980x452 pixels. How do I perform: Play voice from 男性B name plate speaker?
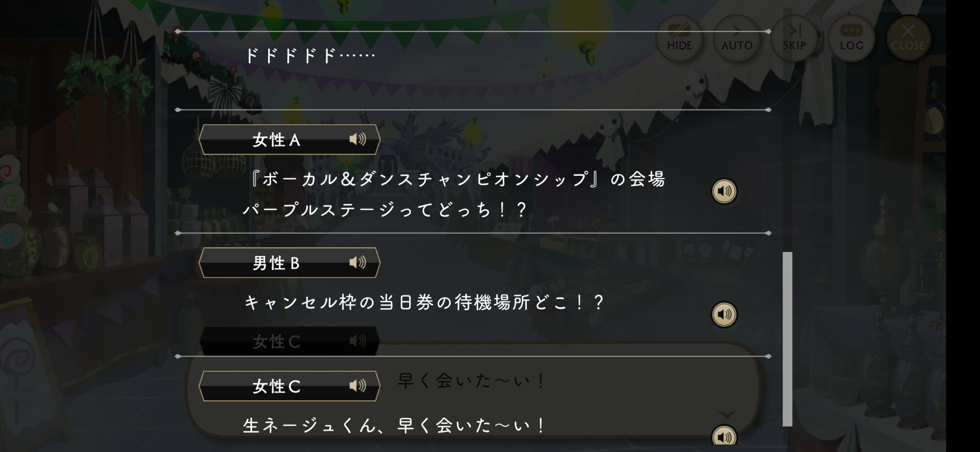[358, 263]
